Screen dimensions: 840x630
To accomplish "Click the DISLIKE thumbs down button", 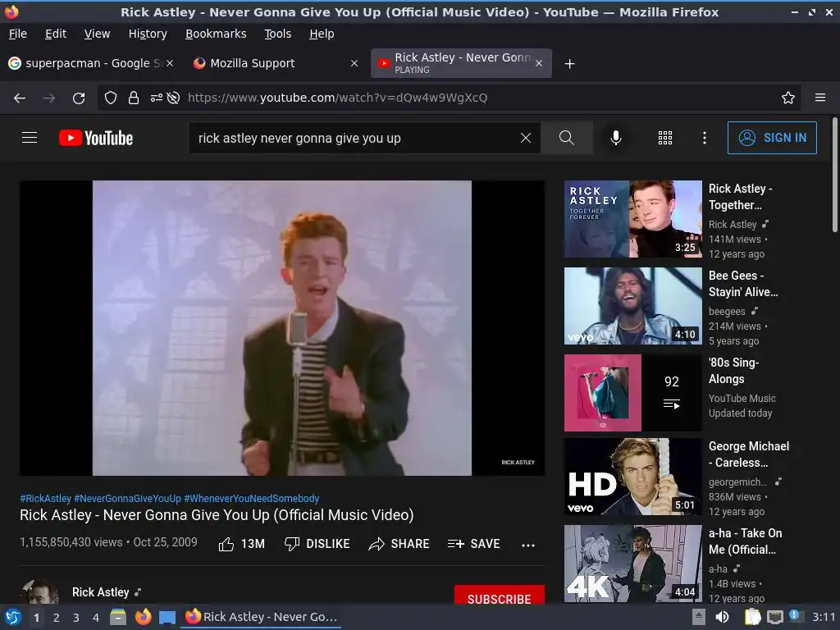I will click(317, 544).
